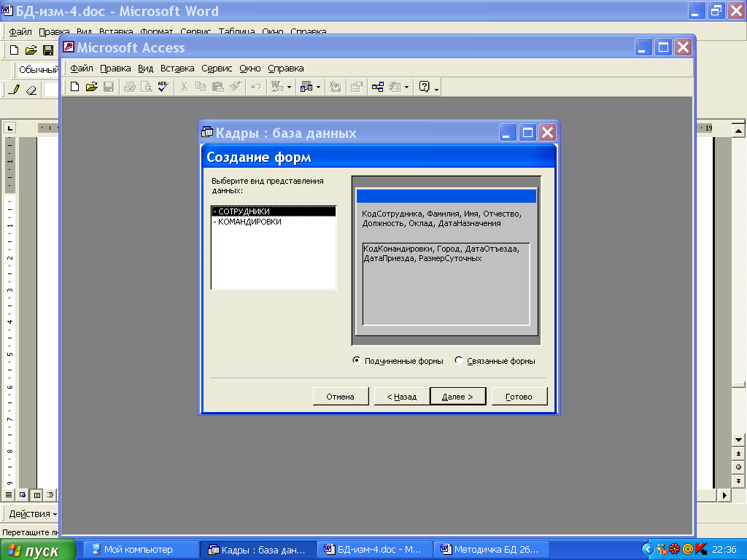The height and width of the screenshot is (560, 747).
Task: Open Word "Файл" menu
Action: click(20, 31)
